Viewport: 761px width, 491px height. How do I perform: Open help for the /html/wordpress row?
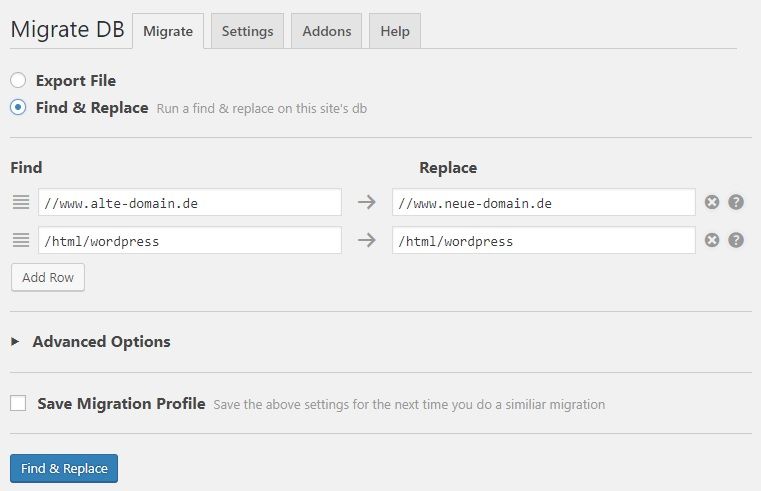coord(736,240)
